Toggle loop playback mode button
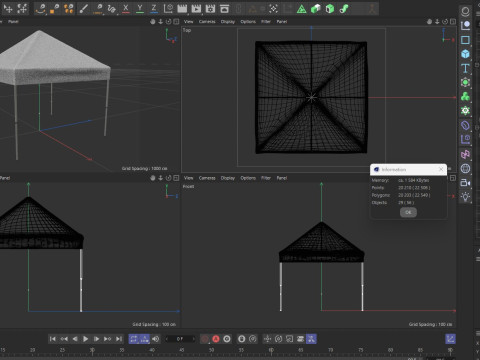 click(134, 339)
